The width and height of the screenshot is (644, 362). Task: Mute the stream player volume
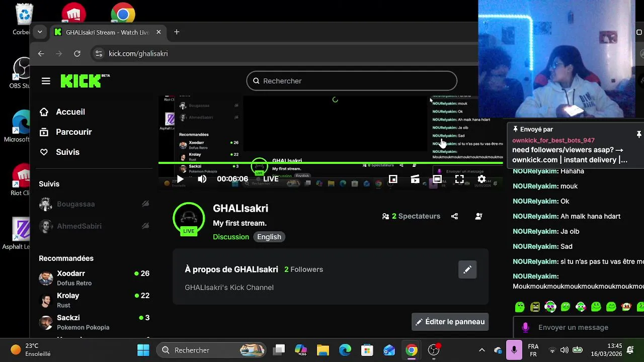point(202,179)
